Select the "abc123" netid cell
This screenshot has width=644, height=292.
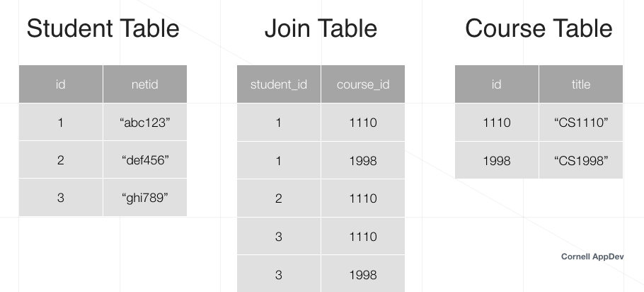tap(145, 123)
